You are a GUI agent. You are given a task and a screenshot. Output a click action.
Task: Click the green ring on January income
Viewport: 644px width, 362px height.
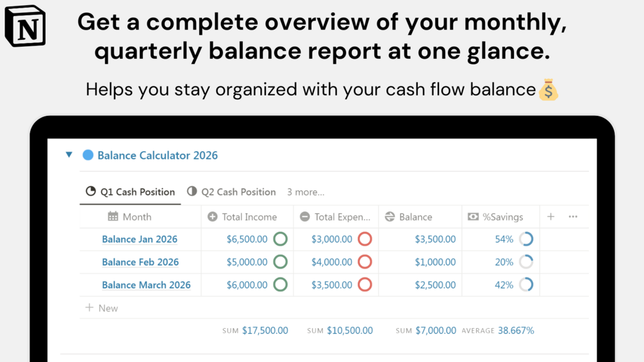[x=280, y=239]
